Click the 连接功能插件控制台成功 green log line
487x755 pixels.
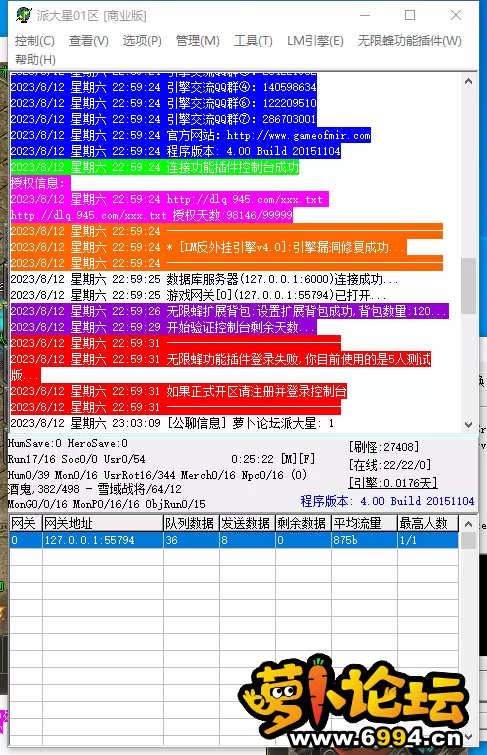pyautogui.click(x=154, y=168)
